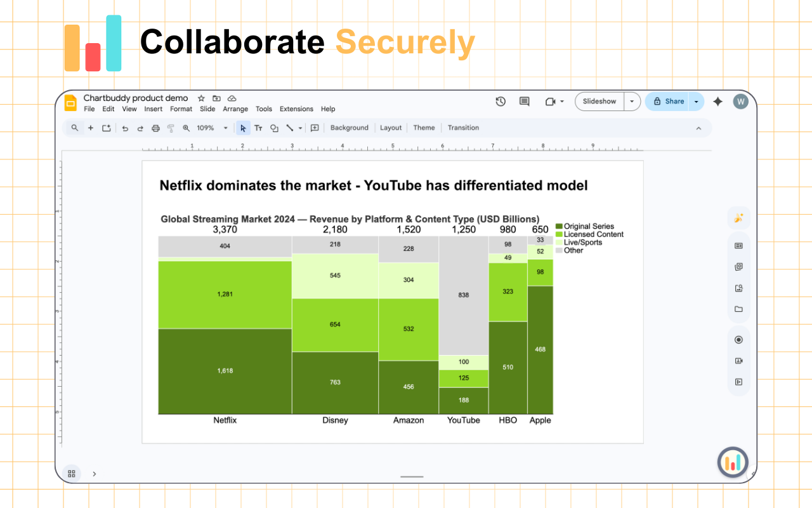Click the Layout button
Viewport: 812px width, 508px height.
tap(391, 128)
